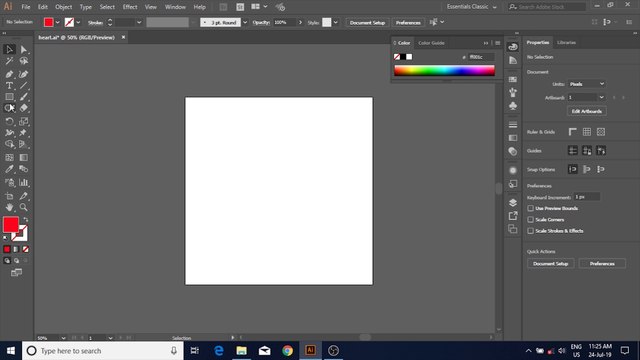Select the Gradient tool

[x=24, y=158]
